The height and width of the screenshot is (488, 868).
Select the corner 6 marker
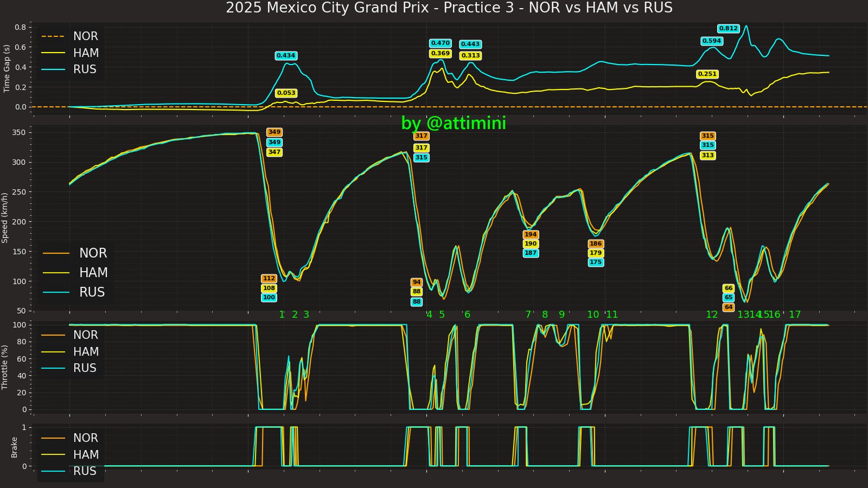467,315
